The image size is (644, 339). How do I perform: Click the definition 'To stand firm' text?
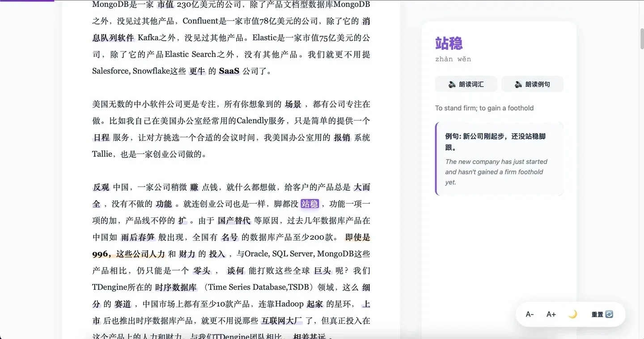coord(484,108)
